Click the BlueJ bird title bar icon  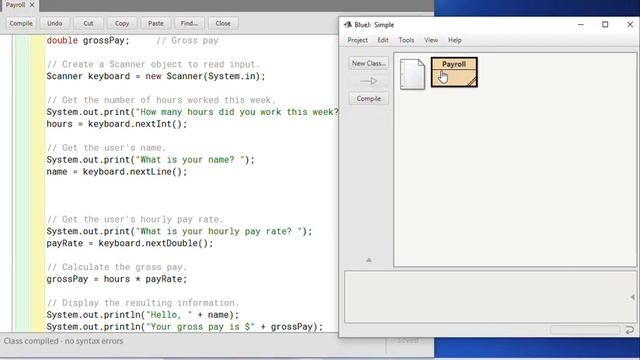click(x=348, y=24)
